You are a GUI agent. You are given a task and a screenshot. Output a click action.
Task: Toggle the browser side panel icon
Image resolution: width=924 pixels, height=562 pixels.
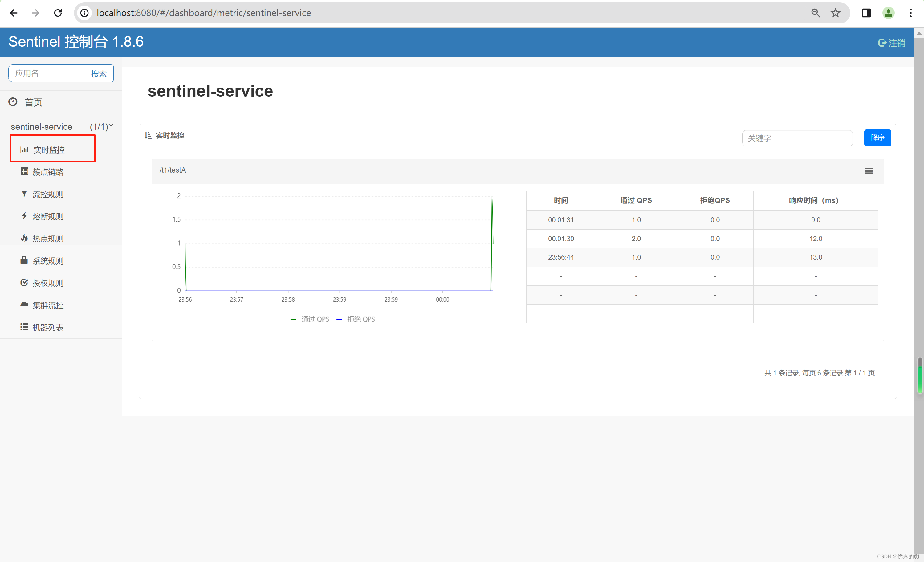pos(866,13)
